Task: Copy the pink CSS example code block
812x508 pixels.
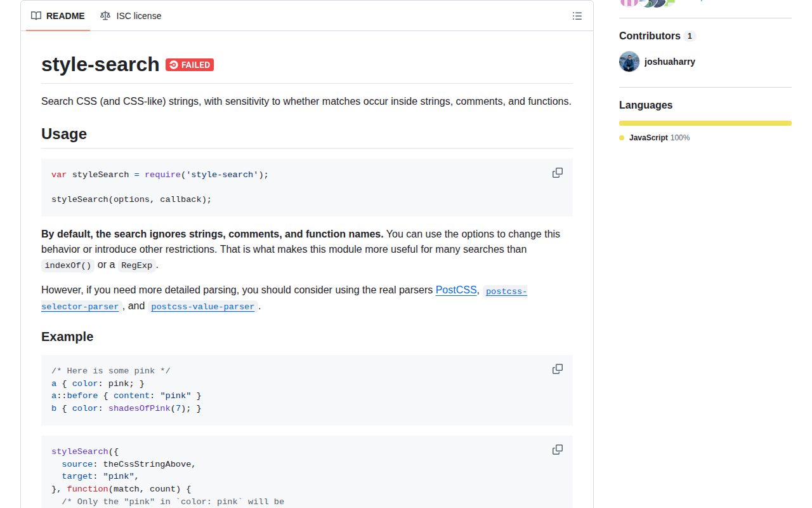Action: click(557, 369)
